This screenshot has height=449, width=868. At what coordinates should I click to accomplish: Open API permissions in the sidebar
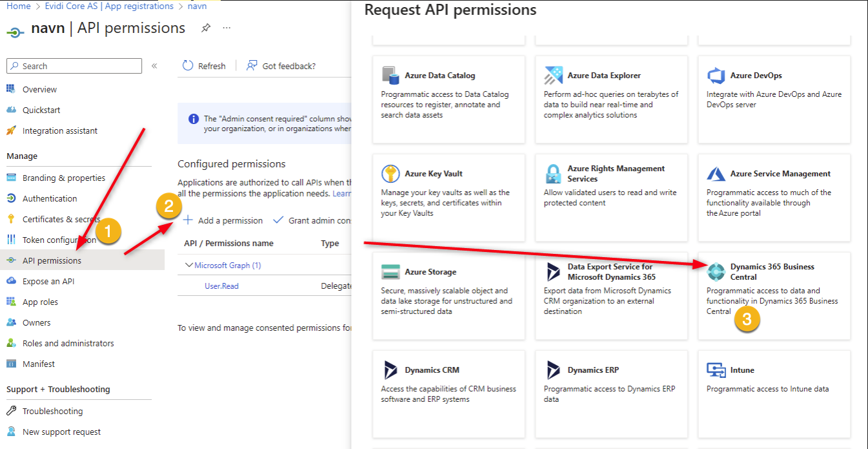[52, 260]
